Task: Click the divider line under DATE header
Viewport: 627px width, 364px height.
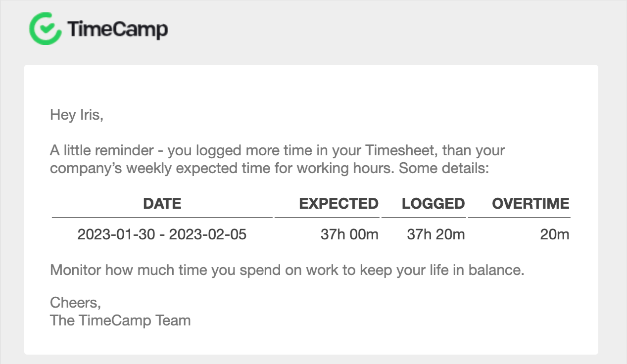Action: (x=162, y=217)
